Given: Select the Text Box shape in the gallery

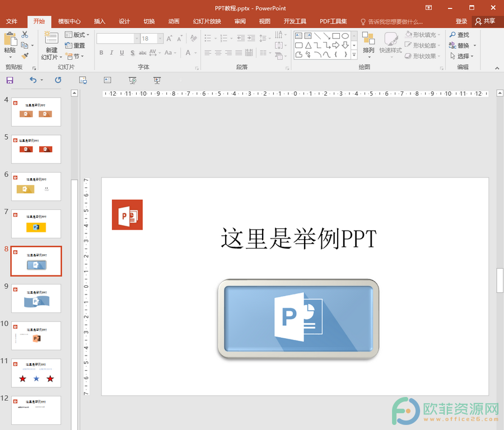Looking at the screenshot, I should 298,36.
